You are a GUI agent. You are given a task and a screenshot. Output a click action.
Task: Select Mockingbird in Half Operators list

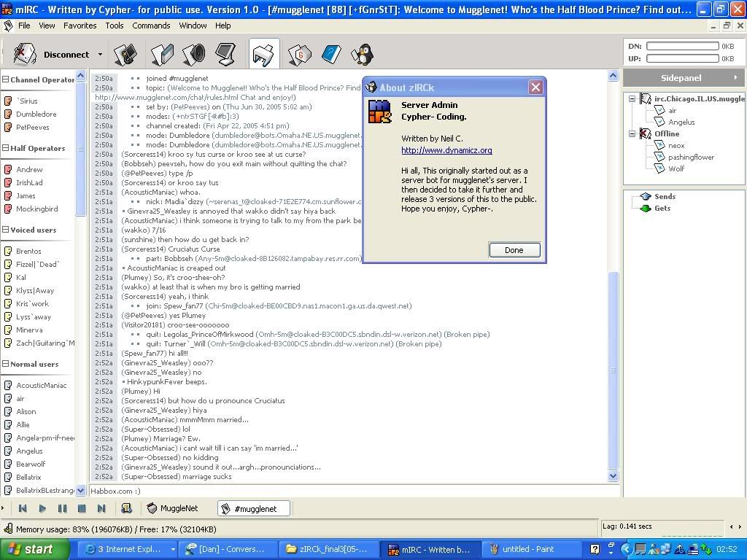tap(36, 209)
